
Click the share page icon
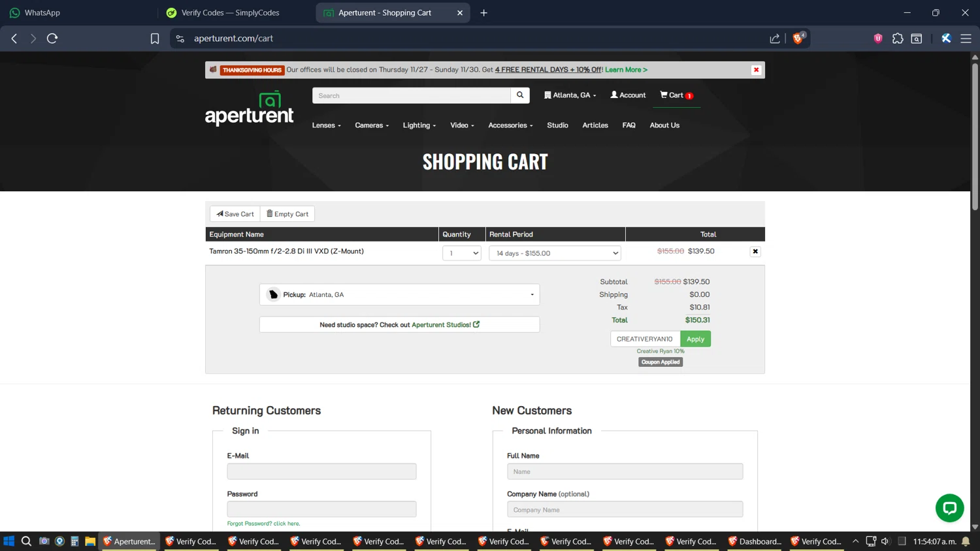pos(775,39)
